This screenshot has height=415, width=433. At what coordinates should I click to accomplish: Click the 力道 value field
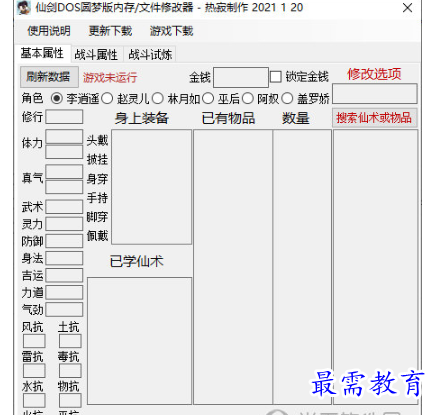click(64, 292)
